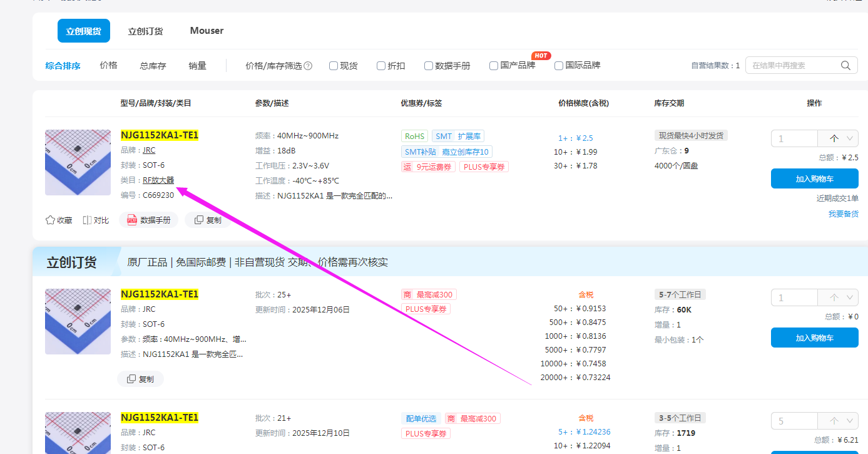
Task: Add first NJG1152KA1-TE1 to cart via 加入购物车
Action: click(814, 178)
